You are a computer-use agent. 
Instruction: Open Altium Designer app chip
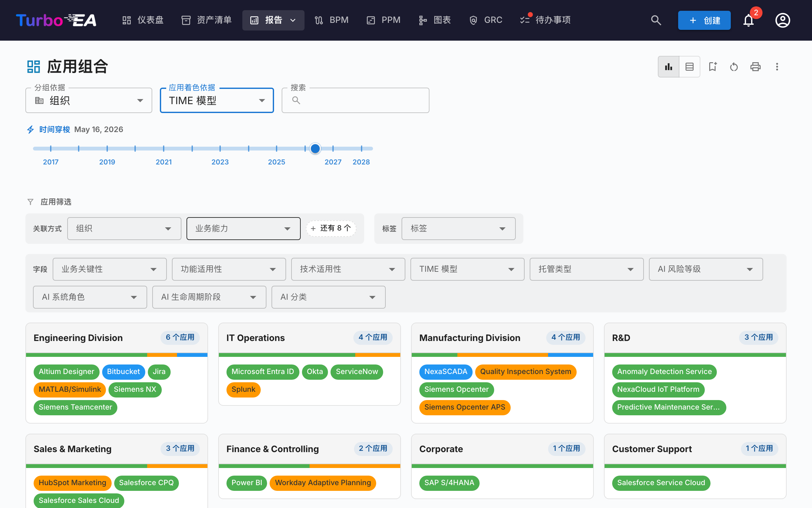coord(66,371)
